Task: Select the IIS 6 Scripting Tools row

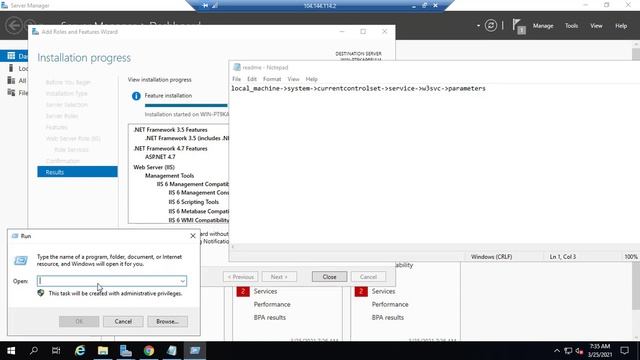Action: point(193,202)
